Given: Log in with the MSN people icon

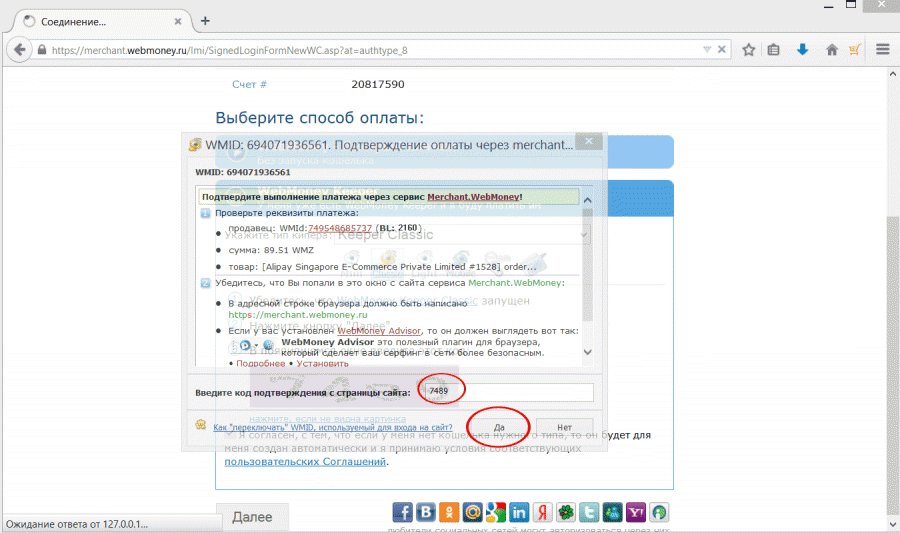Looking at the screenshot, I should click(612, 512).
